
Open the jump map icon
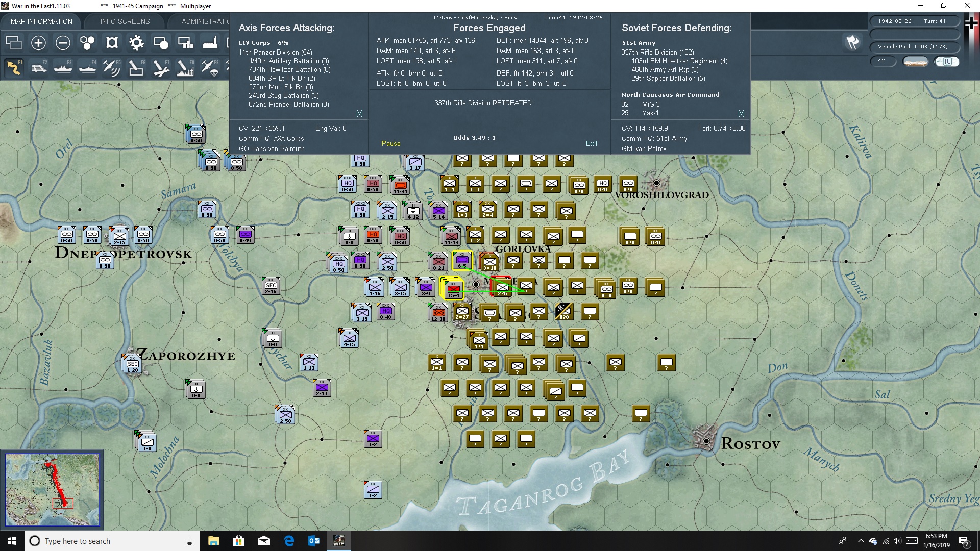(x=112, y=43)
